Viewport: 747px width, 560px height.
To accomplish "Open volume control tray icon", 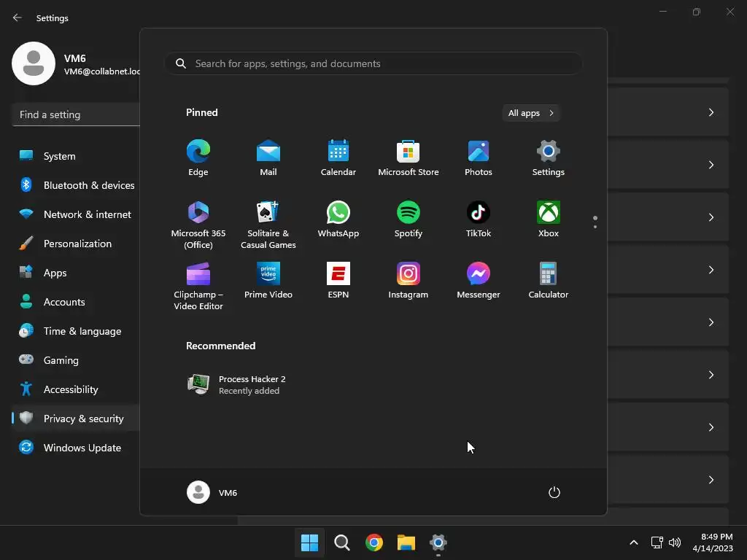I will (x=675, y=542).
